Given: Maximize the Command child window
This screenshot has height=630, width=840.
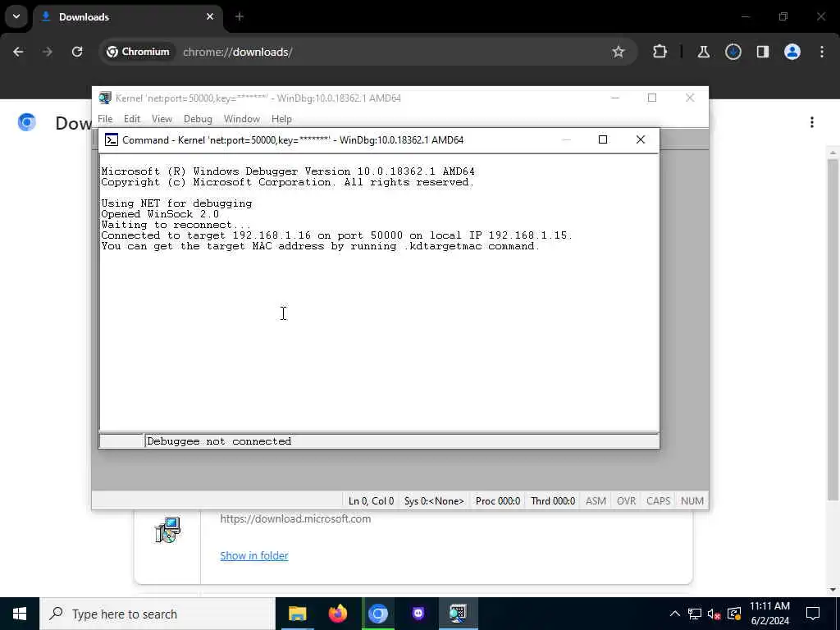Looking at the screenshot, I should point(603,139).
